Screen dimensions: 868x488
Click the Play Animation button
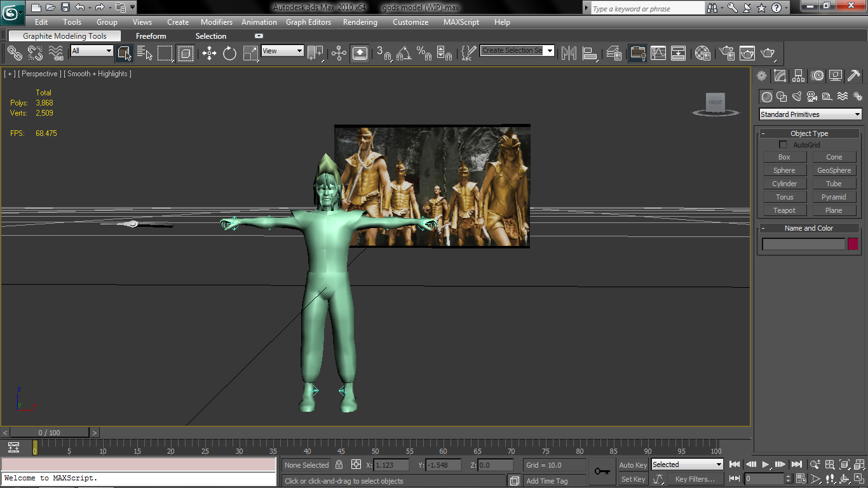[766, 464]
